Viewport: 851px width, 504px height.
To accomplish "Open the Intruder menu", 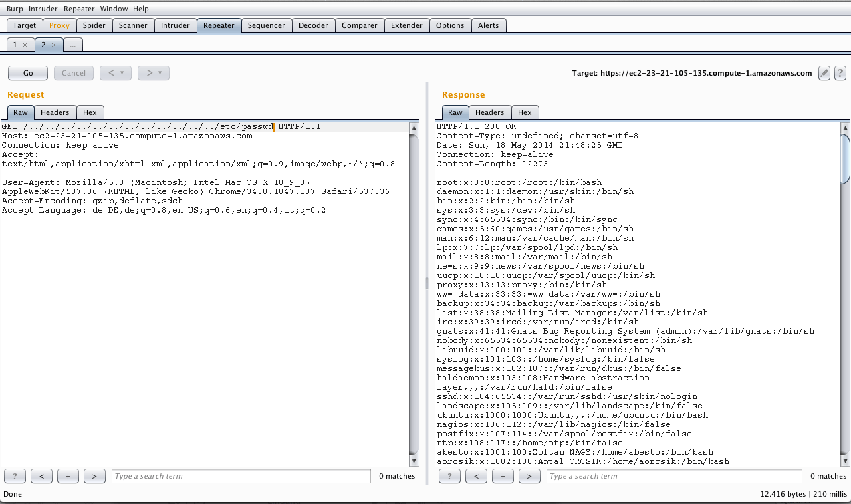I will click(x=43, y=9).
